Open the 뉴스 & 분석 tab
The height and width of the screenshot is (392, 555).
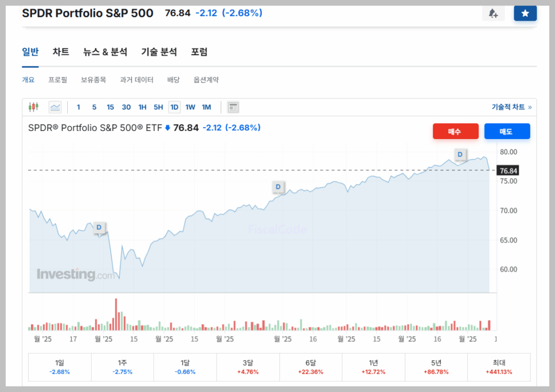point(105,52)
